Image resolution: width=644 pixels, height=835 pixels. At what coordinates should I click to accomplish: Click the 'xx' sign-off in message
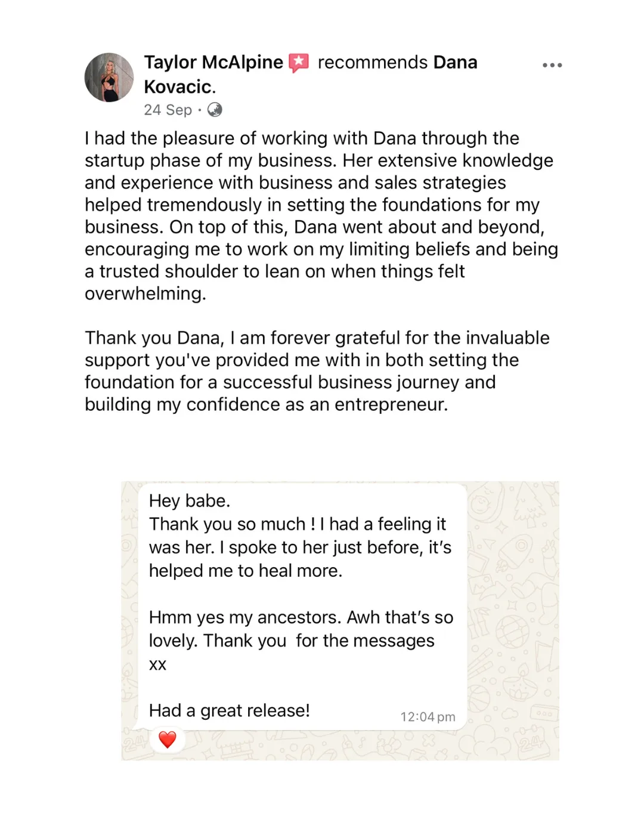point(157,664)
